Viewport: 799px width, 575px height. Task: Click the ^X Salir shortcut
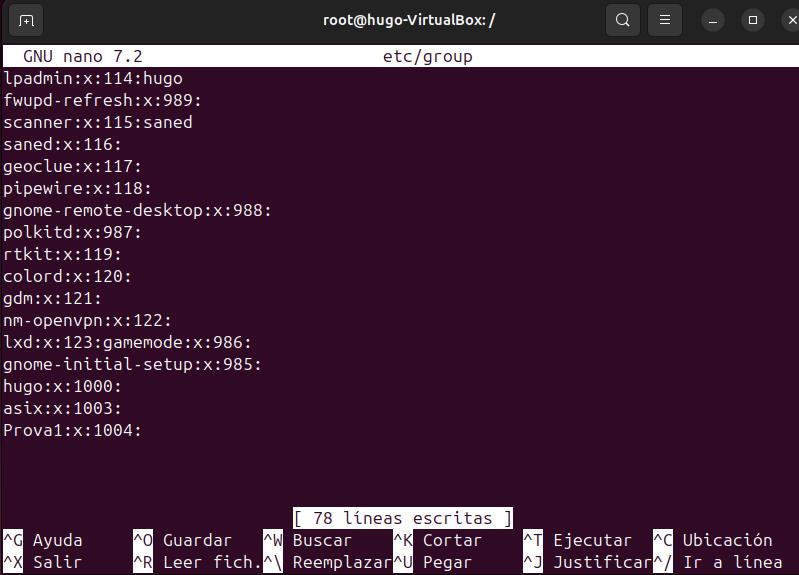[43, 562]
